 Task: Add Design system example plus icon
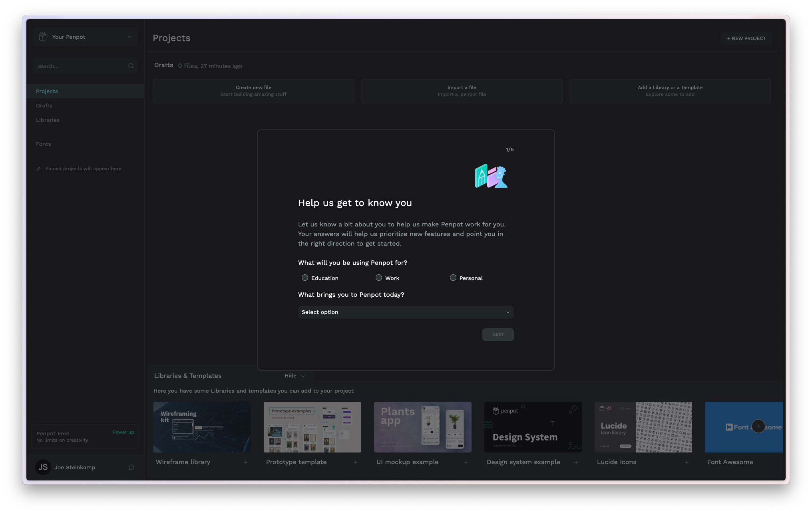pyautogui.click(x=576, y=462)
